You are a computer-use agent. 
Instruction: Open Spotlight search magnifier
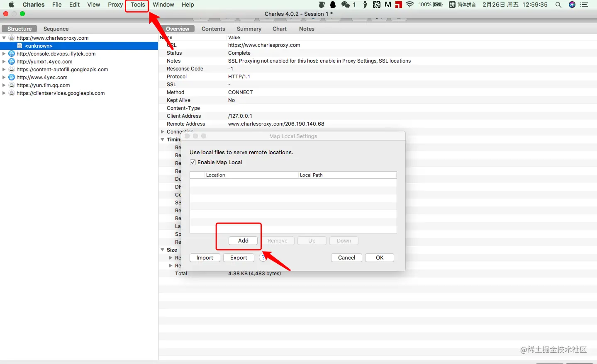coord(558,5)
